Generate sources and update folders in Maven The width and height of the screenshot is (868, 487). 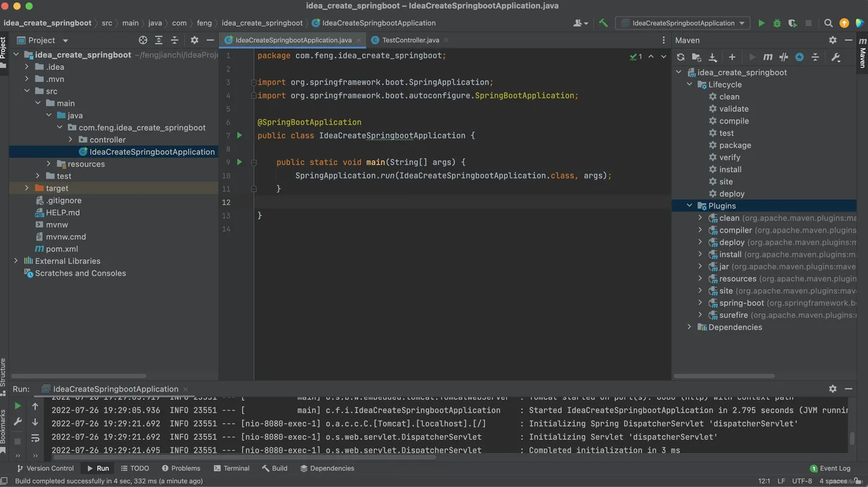tap(696, 57)
